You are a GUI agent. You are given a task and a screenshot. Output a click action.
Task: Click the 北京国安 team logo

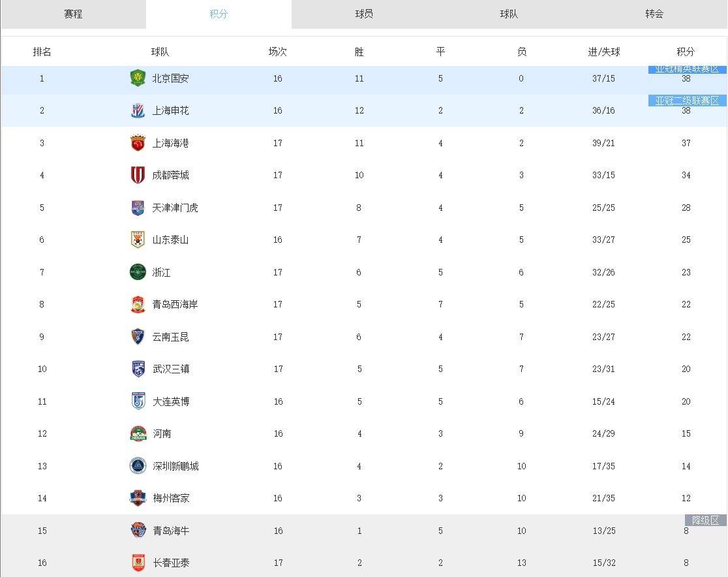[138, 78]
